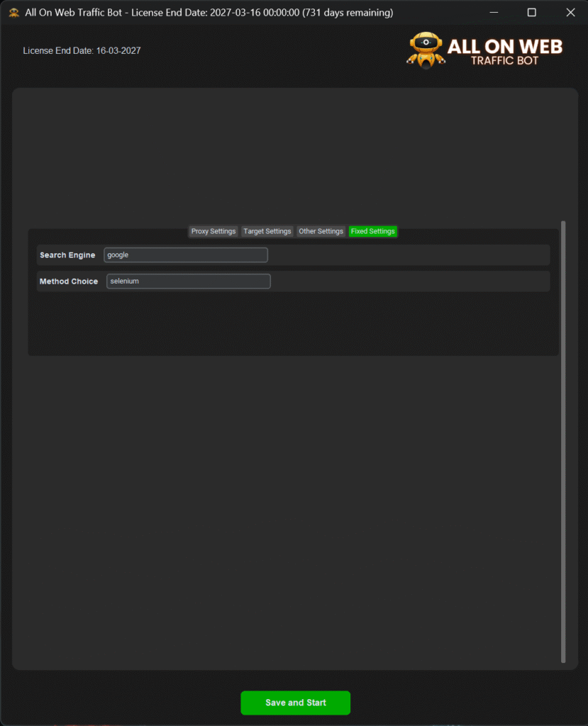This screenshot has width=588, height=726.
Task: Go to the Other Settings tab
Action: coord(321,231)
